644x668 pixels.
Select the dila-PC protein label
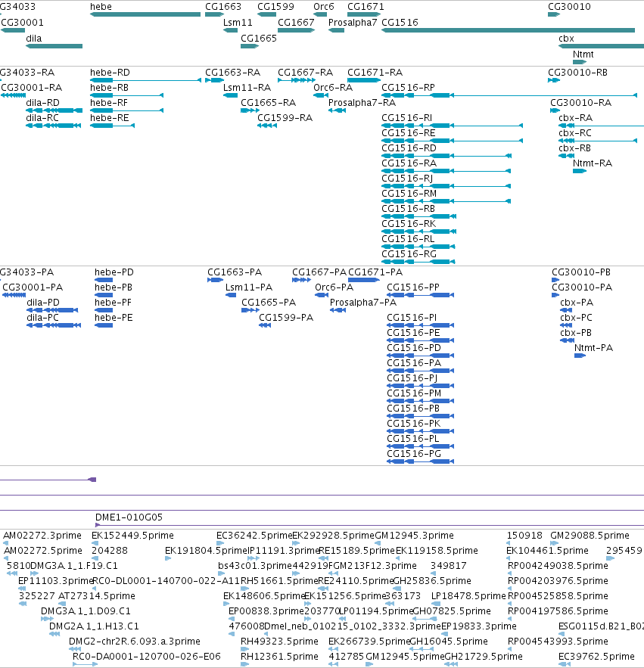coord(42,318)
